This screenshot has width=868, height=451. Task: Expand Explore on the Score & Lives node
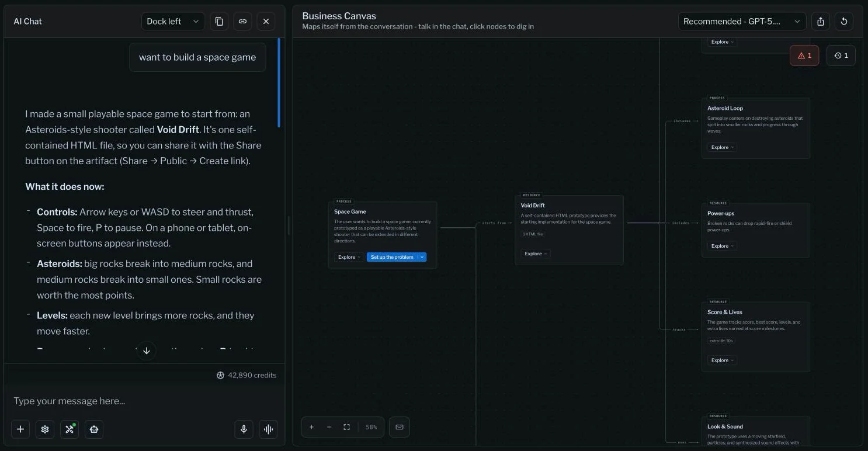pos(722,360)
